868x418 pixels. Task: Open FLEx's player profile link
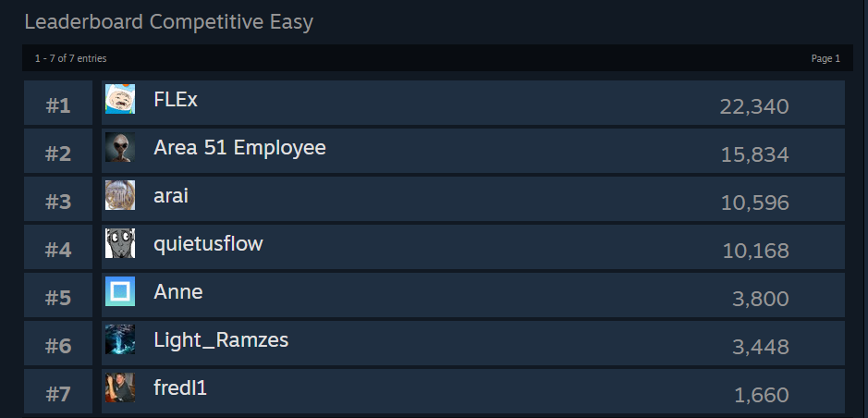pyautogui.click(x=176, y=100)
